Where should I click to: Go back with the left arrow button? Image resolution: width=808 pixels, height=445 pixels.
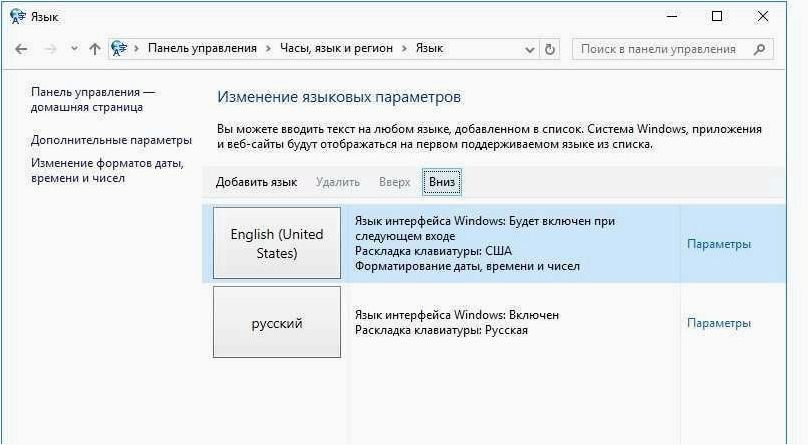point(21,49)
